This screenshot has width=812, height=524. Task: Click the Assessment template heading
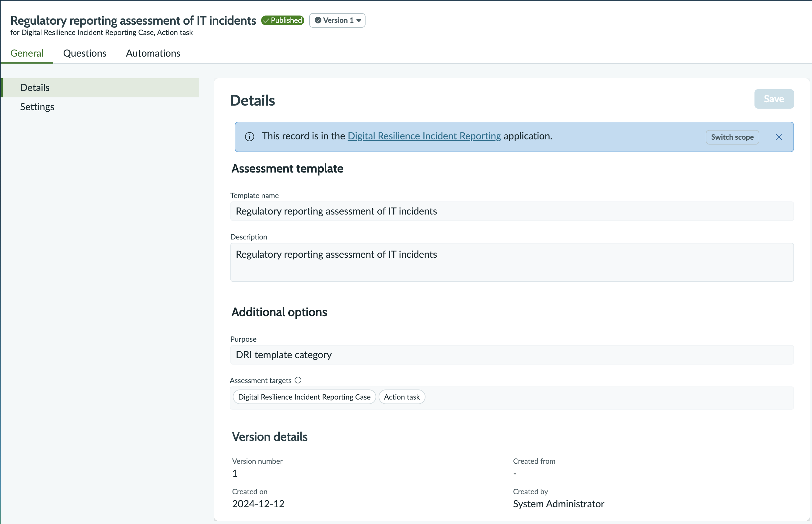click(287, 169)
